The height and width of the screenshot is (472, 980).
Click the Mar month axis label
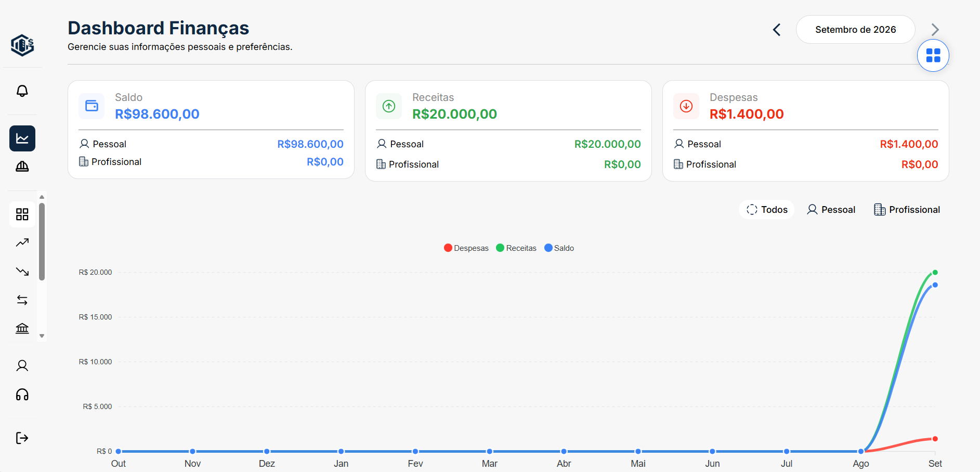[x=490, y=464]
